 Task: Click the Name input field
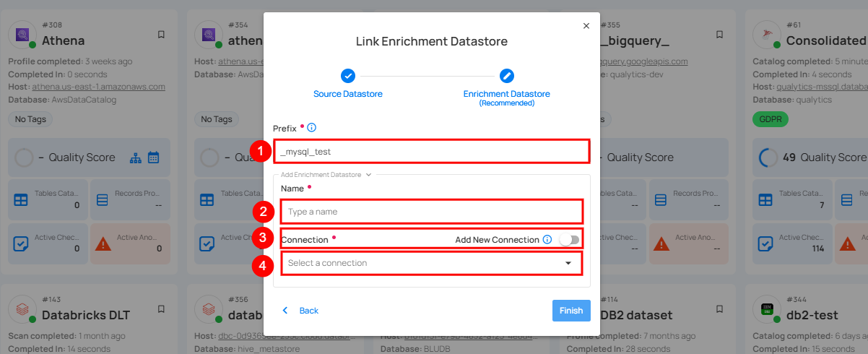tap(430, 212)
